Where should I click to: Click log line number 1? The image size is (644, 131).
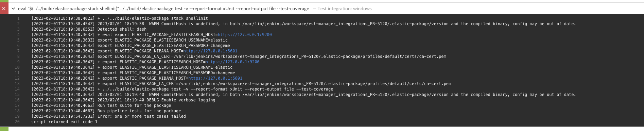tap(18, 18)
